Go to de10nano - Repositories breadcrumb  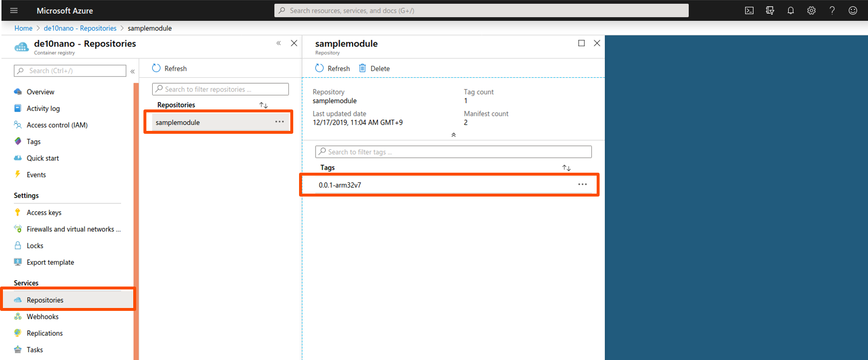(x=80, y=28)
